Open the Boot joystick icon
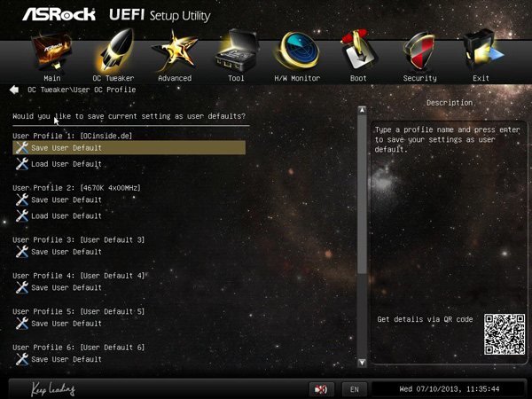The image size is (532, 399). [358, 51]
